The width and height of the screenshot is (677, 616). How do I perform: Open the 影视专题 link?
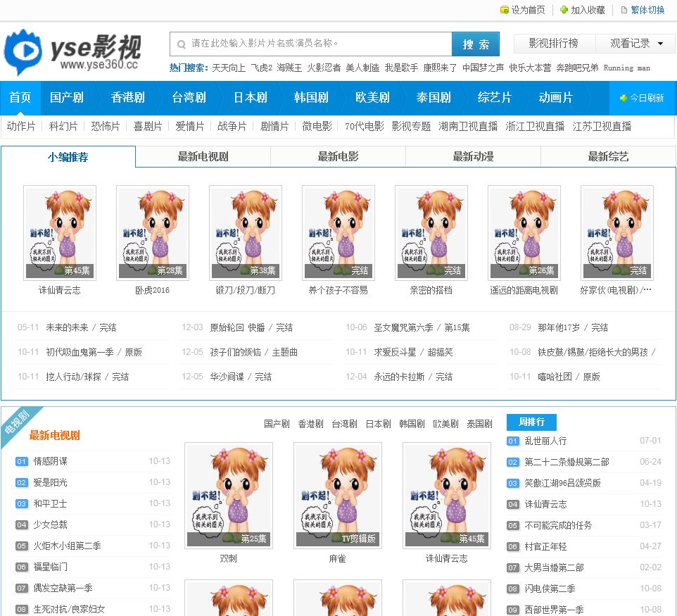click(x=411, y=126)
